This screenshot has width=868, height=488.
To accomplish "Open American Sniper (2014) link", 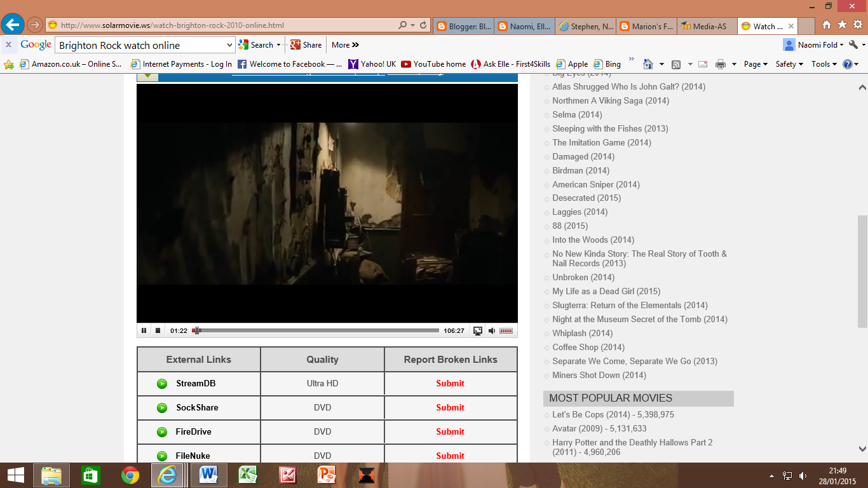I will (x=595, y=184).
